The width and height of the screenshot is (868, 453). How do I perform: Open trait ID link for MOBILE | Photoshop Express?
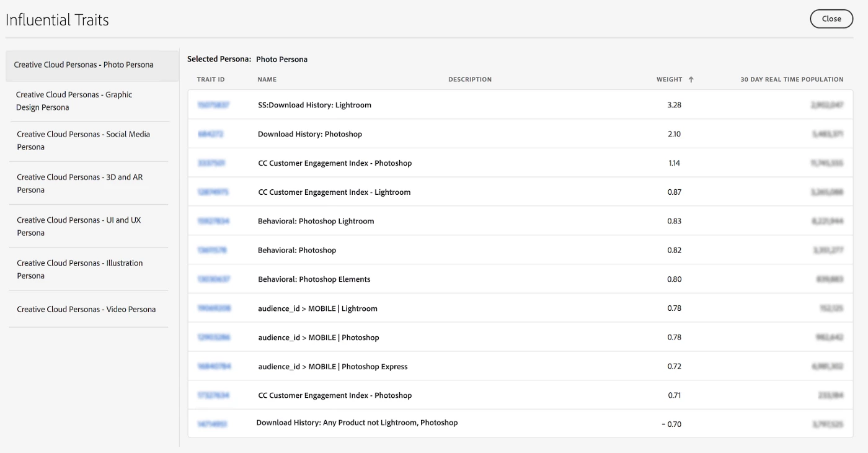(x=214, y=366)
